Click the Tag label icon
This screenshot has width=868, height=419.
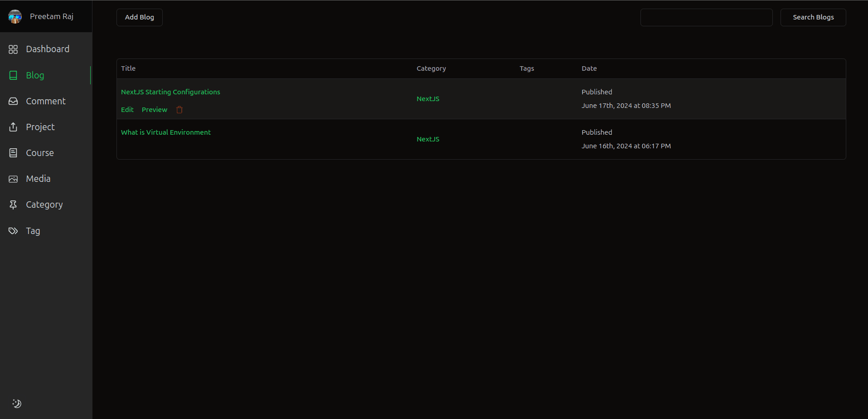(x=13, y=231)
